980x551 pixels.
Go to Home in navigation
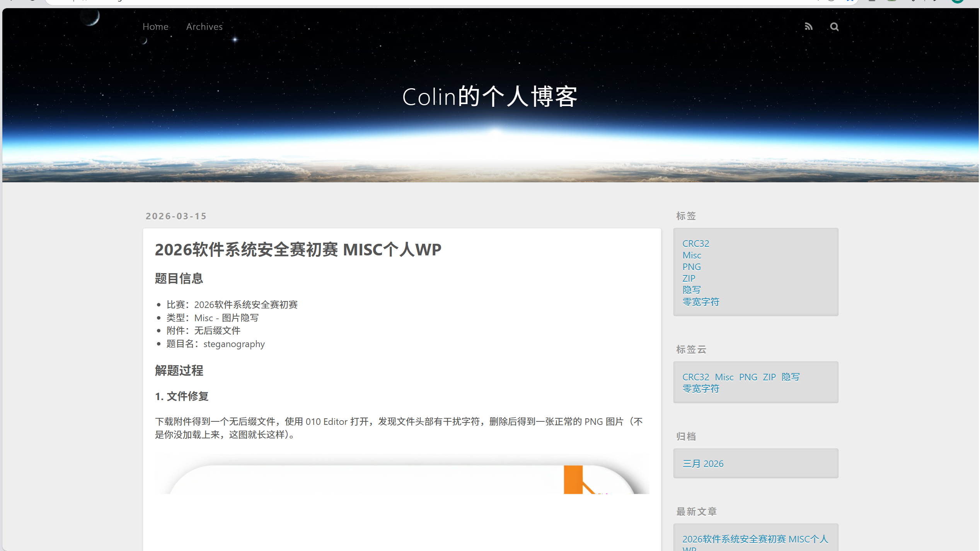click(x=155, y=27)
